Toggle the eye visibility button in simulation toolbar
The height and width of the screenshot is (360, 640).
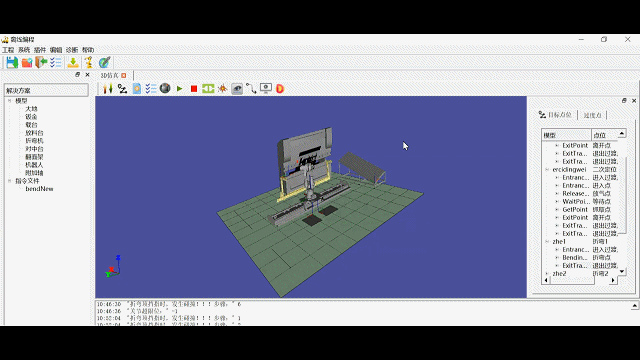coord(237,89)
